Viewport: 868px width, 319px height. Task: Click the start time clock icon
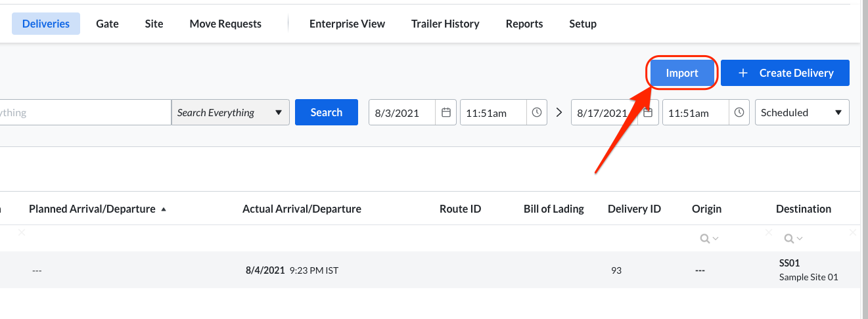[x=537, y=113]
